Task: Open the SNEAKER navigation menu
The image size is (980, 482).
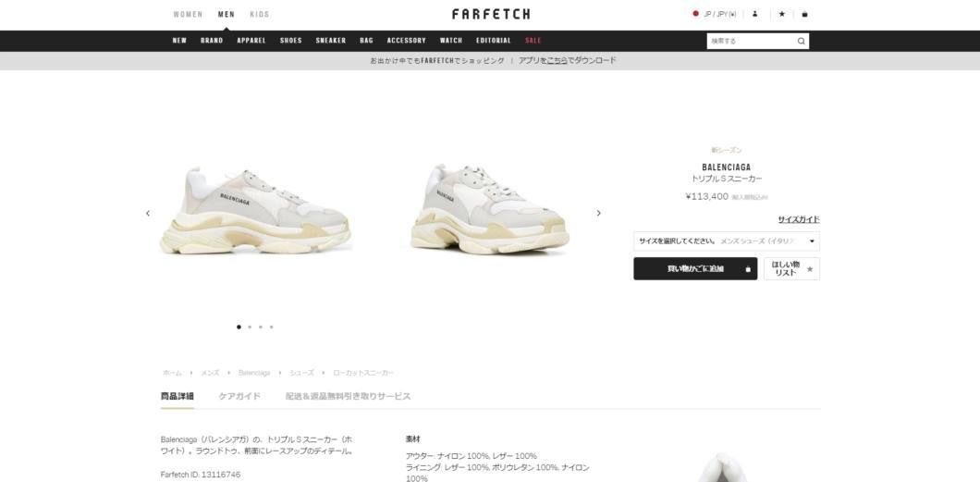Action: pyautogui.click(x=331, y=41)
